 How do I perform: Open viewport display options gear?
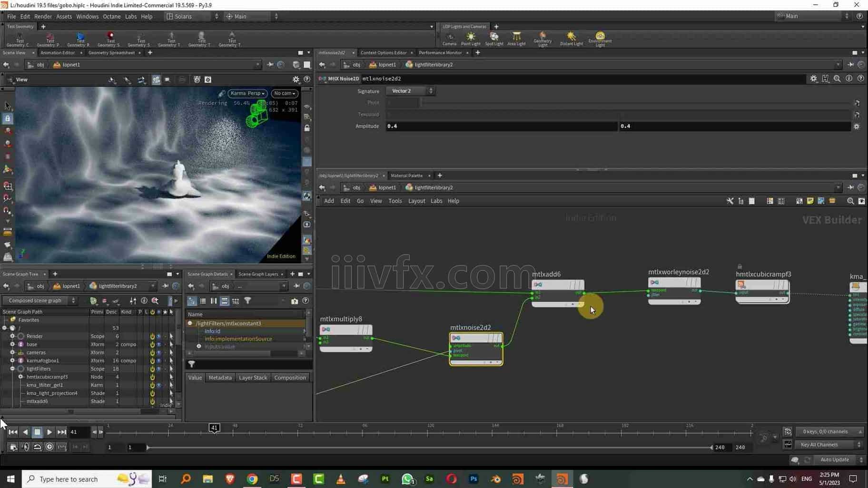(x=296, y=79)
